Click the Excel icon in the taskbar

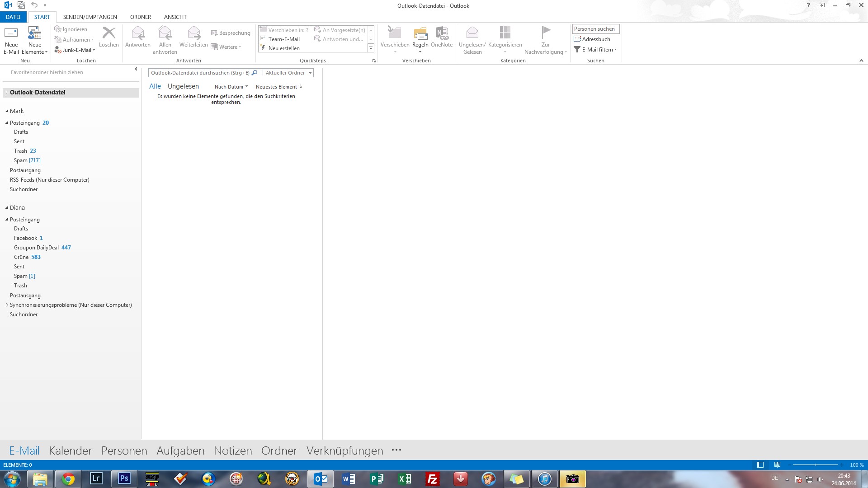coord(405,479)
